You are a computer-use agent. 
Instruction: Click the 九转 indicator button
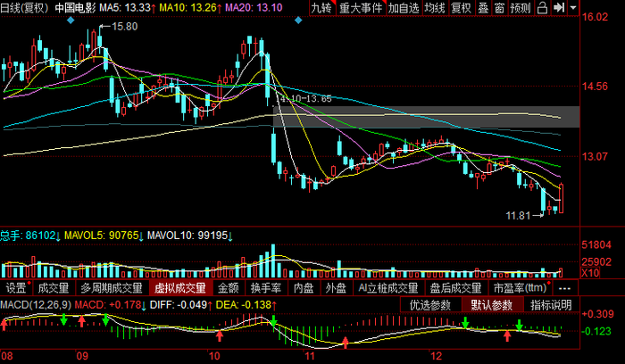[x=322, y=7]
